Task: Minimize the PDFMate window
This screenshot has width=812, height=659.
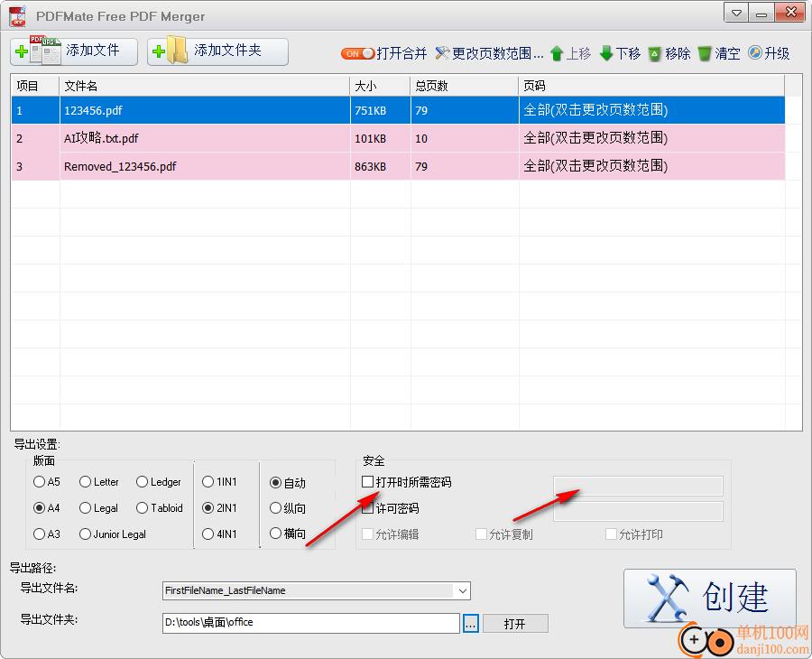Action: click(x=761, y=13)
